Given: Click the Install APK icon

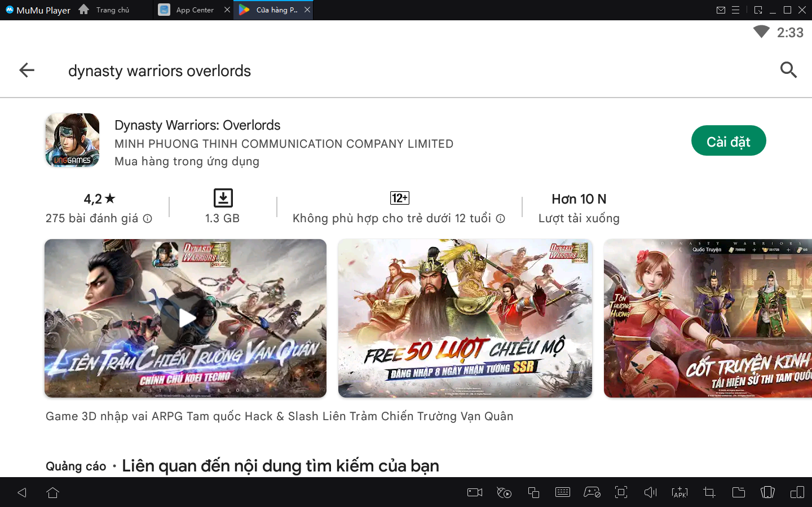Looking at the screenshot, I should point(679,492).
